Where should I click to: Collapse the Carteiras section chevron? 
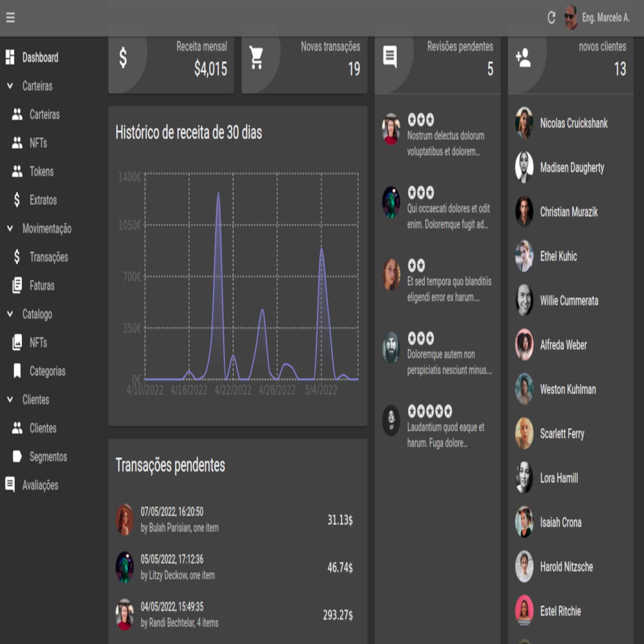[10, 86]
